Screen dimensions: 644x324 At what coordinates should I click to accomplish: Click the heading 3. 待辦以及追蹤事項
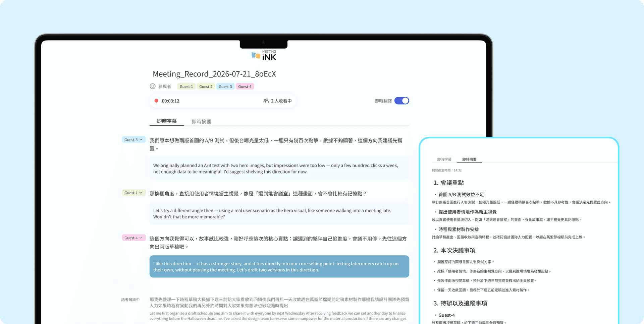click(460, 303)
